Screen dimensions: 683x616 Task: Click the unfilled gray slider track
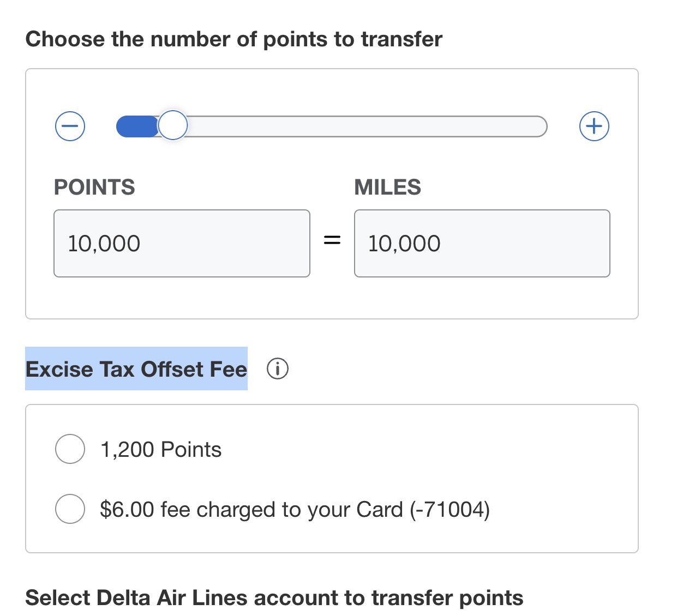(x=367, y=126)
